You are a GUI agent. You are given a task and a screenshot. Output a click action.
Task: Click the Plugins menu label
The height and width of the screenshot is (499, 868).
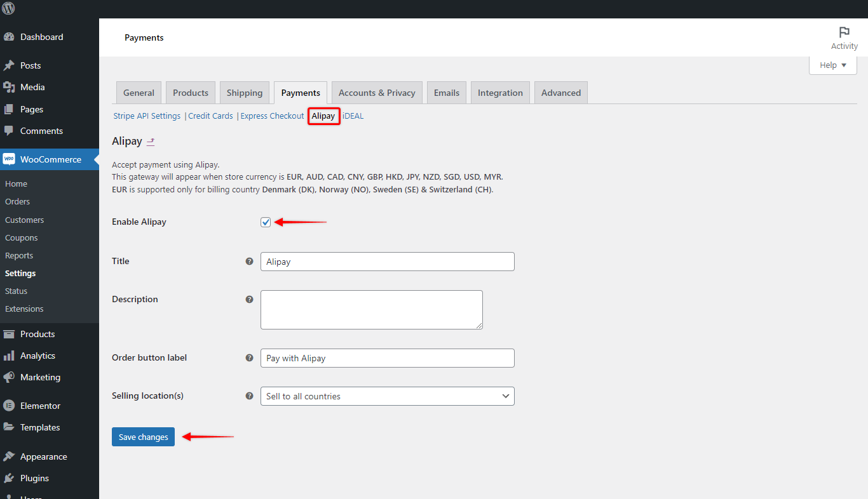34,478
